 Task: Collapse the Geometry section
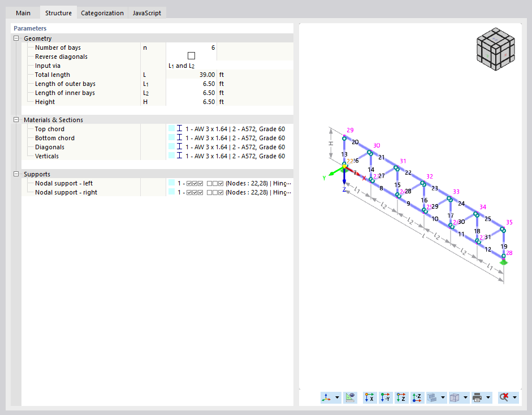(x=16, y=38)
